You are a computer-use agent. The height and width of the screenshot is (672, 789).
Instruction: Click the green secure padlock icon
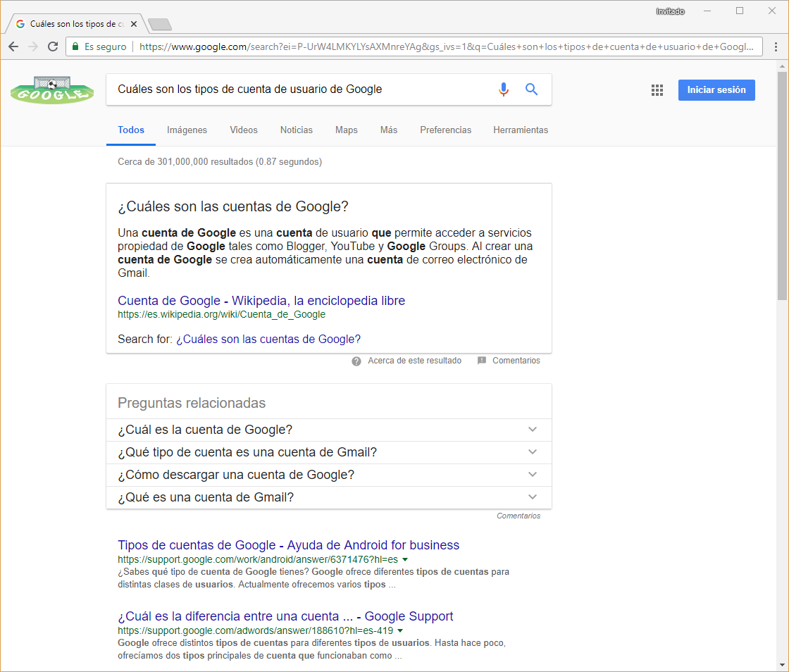(x=75, y=46)
